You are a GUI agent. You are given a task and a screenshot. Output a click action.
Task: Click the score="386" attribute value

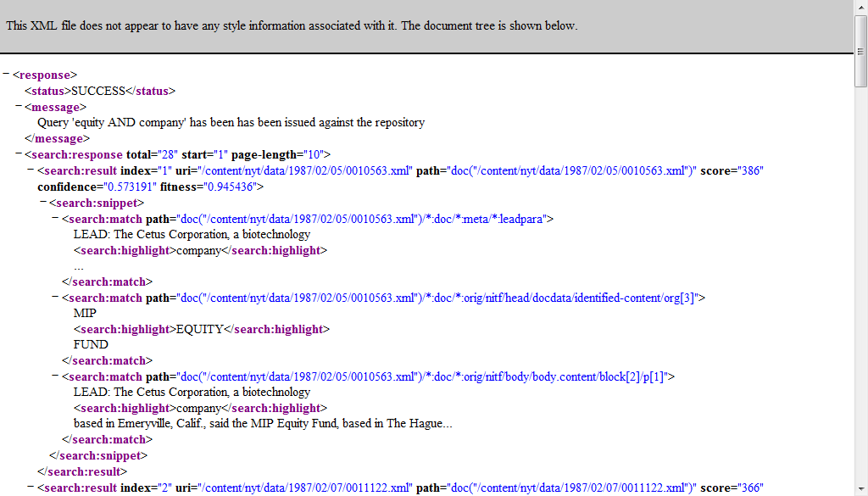point(751,170)
